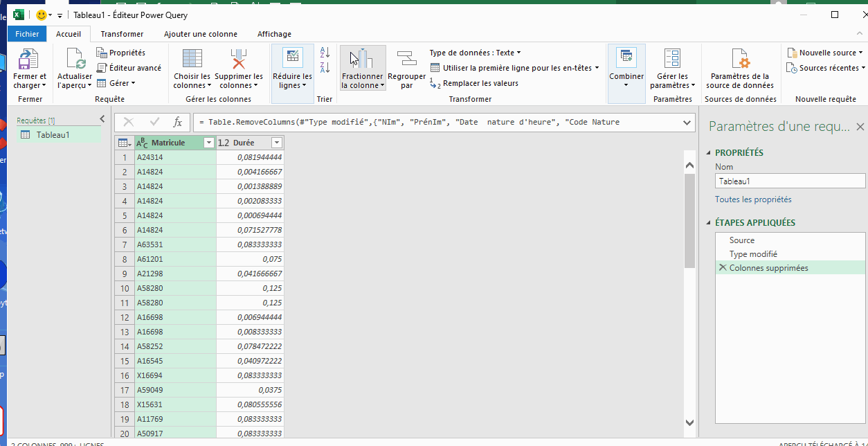This screenshot has height=446, width=868.
Task: Select the cell A24314 in row 1
Action: 175,157
